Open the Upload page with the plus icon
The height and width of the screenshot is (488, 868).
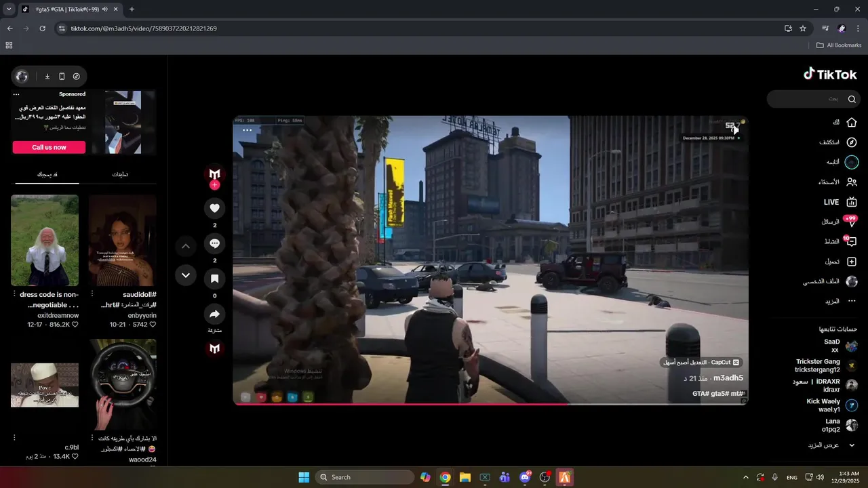[x=841, y=262]
